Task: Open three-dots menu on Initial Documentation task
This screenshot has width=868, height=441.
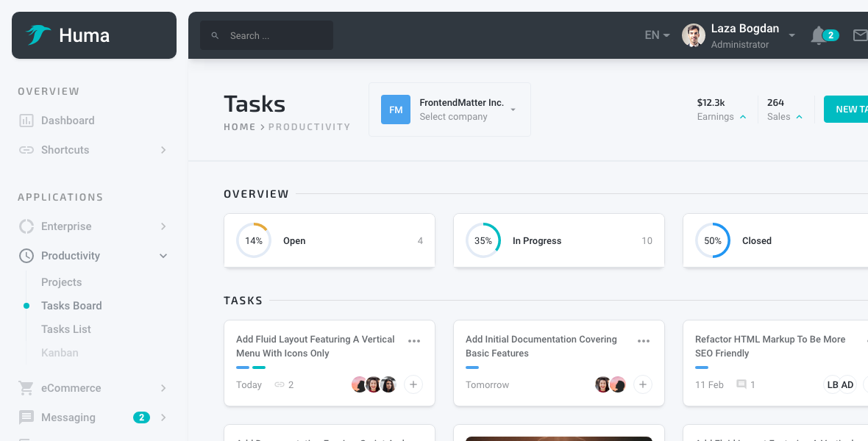Action: 643,341
